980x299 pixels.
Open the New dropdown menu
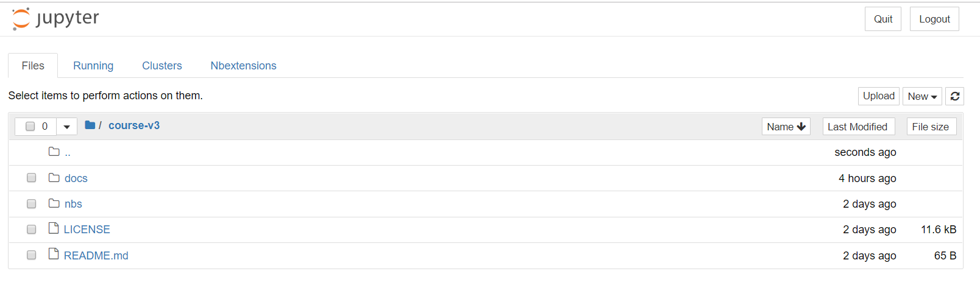coord(922,96)
